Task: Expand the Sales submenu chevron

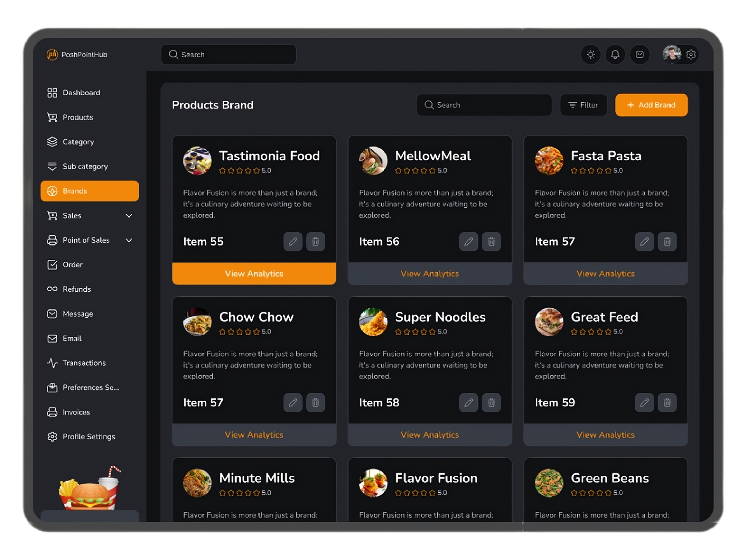Action: tap(129, 215)
